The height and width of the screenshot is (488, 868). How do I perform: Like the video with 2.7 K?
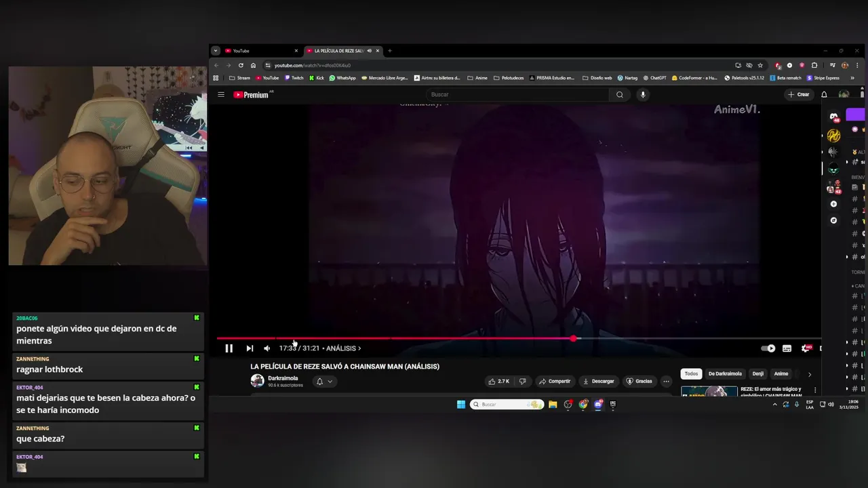(499, 382)
